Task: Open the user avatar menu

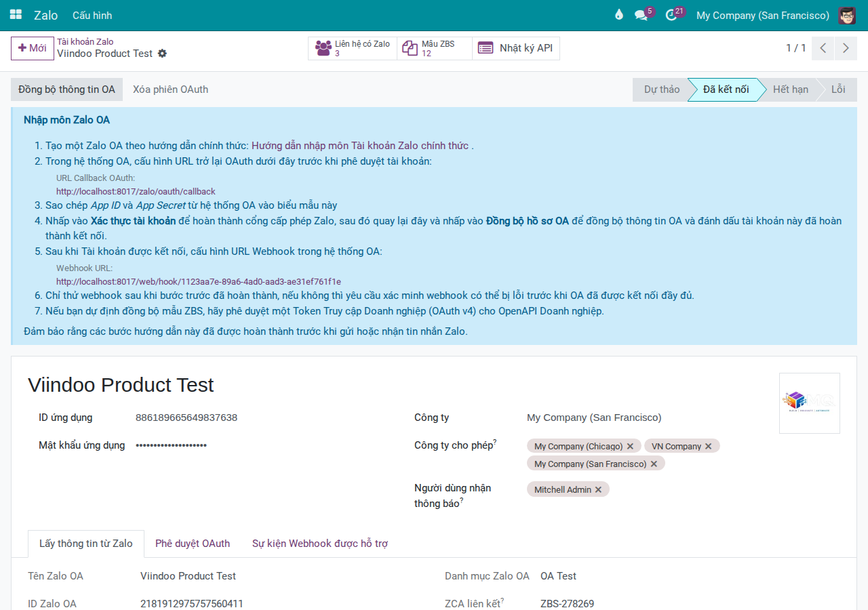Action: click(x=846, y=15)
